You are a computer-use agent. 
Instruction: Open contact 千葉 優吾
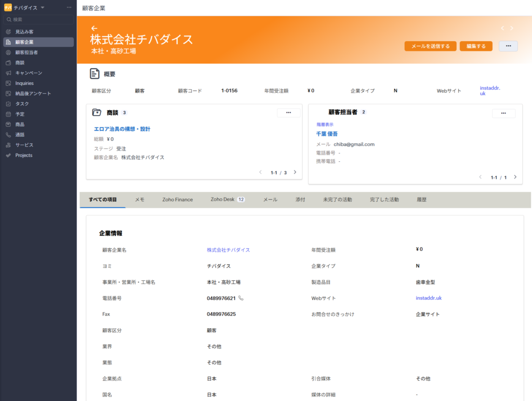[x=327, y=134]
